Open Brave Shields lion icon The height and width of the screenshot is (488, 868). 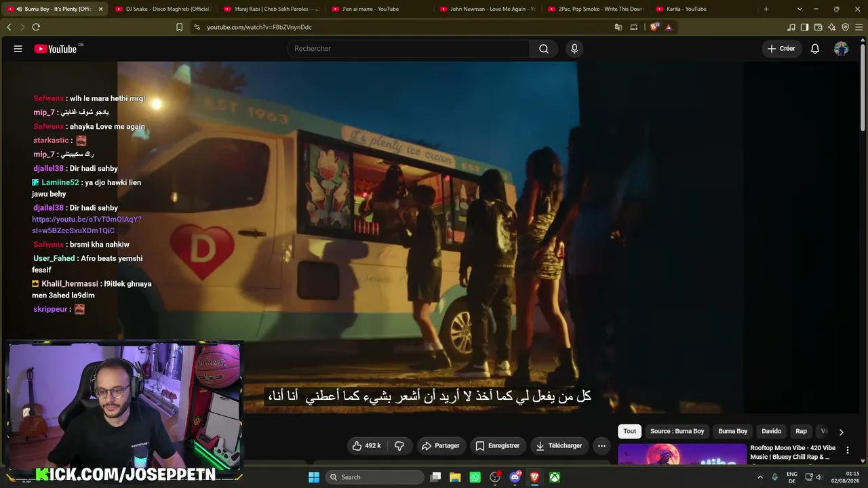click(x=654, y=27)
